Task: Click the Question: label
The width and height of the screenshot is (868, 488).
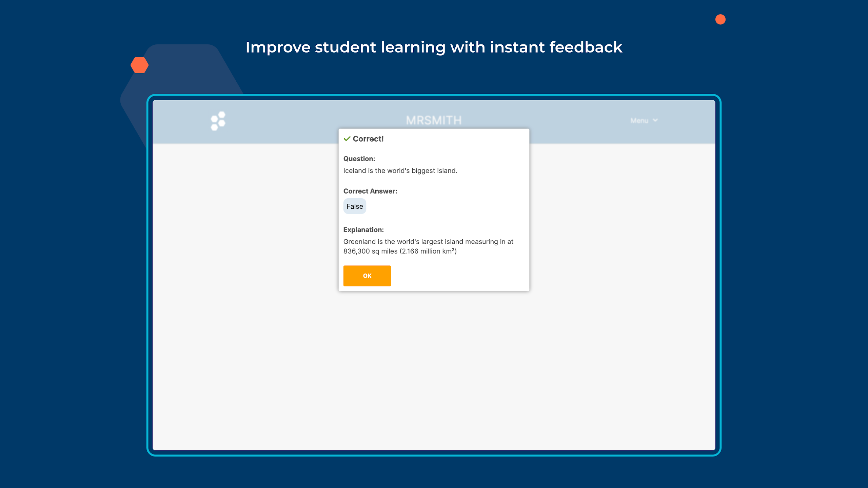Action: (359, 159)
